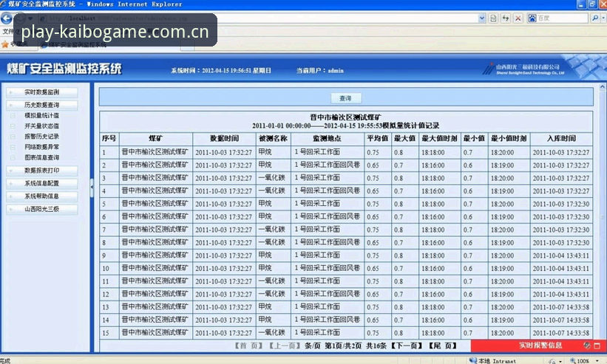The width and height of the screenshot is (607, 364).
Task: Expand the 系统帮助信息 menu
Action: tap(42, 196)
